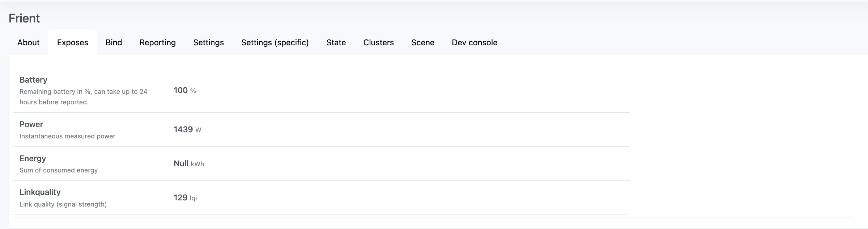Select the Exposes tab
Image resolution: width=868 pixels, height=229 pixels.
pyautogui.click(x=72, y=42)
